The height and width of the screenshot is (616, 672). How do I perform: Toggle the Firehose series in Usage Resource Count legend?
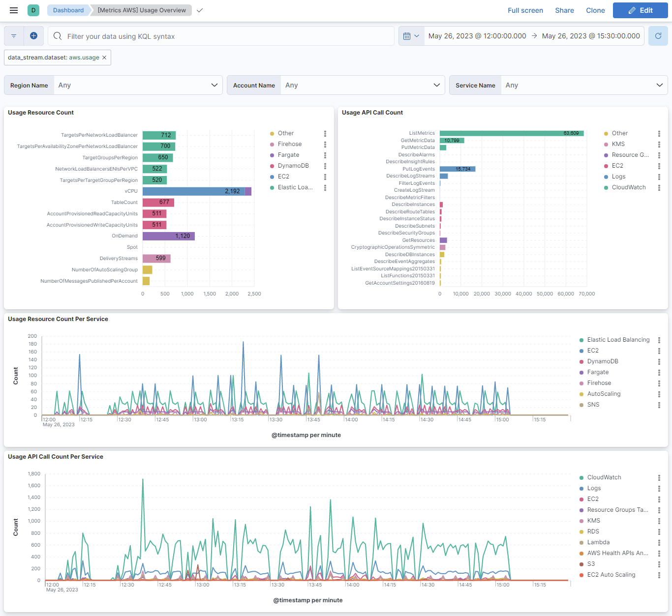(290, 144)
